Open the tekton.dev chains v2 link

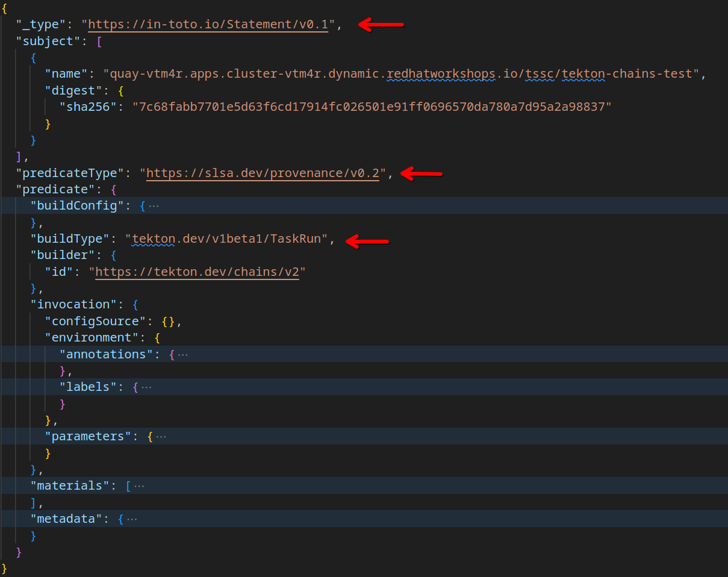click(197, 272)
